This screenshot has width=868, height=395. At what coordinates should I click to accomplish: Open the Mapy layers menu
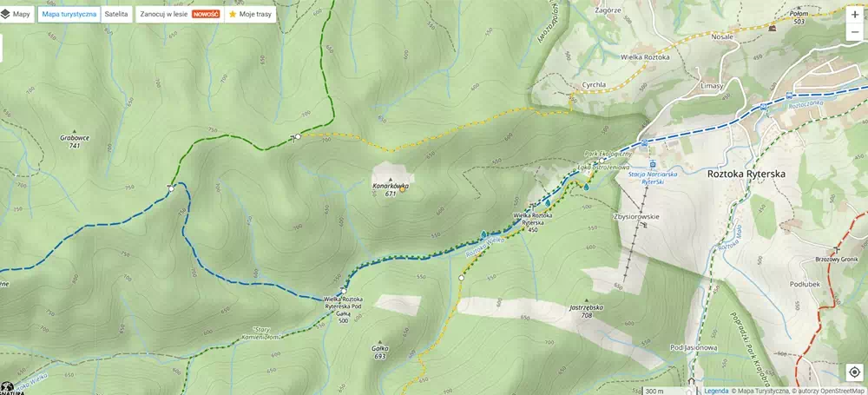pos(16,15)
